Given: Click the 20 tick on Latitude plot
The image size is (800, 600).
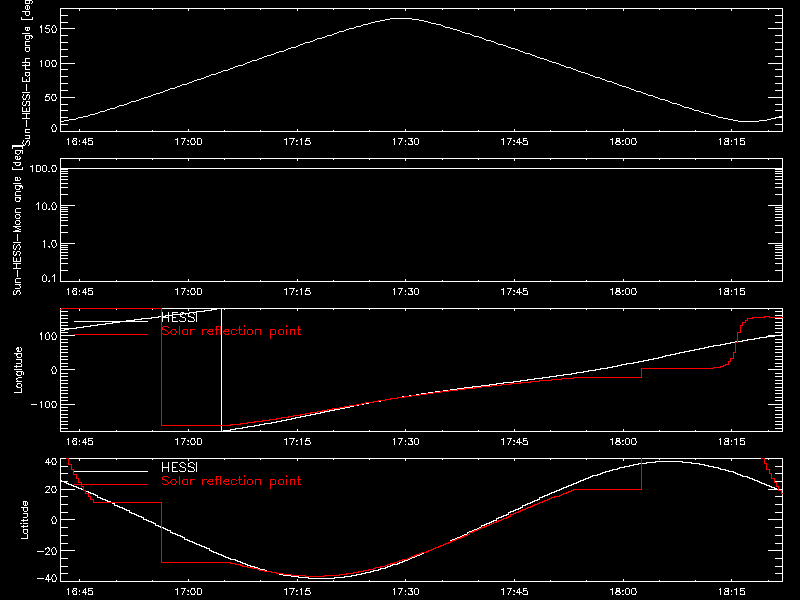Looking at the screenshot, I should tap(51, 490).
